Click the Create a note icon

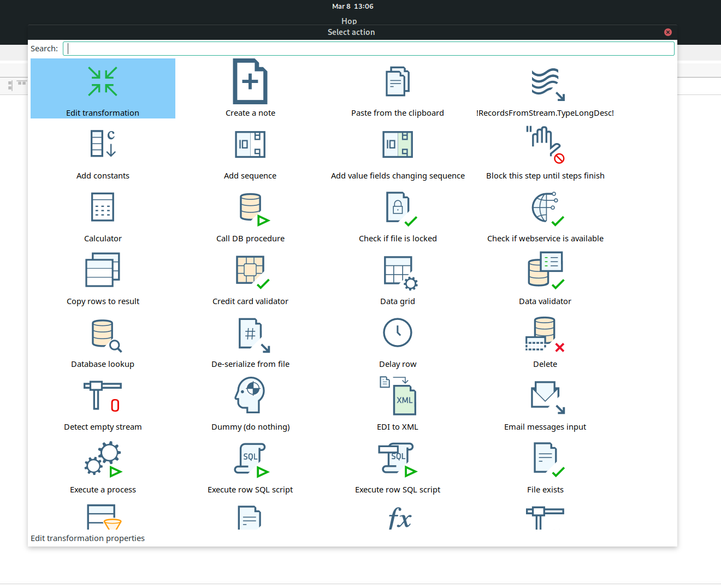[x=250, y=82]
